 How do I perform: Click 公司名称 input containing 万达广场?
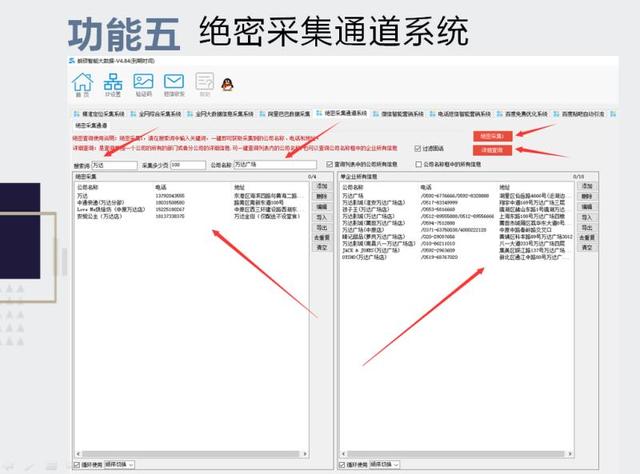(275, 165)
